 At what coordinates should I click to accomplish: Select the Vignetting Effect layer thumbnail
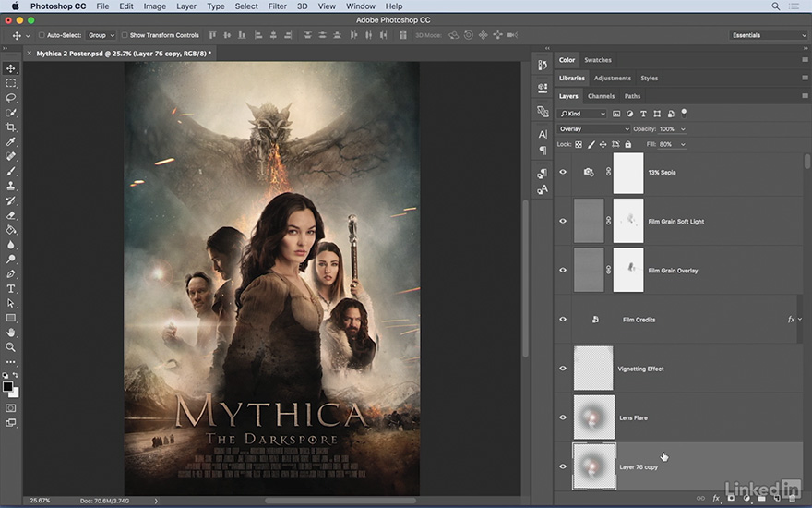click(x=593, y=368)
